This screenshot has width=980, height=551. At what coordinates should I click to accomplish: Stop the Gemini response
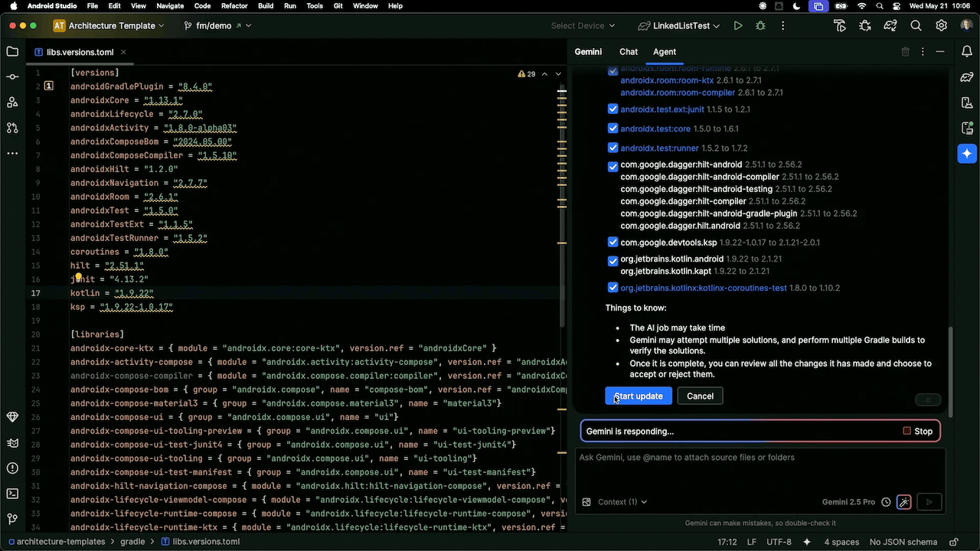pos(918,432)
